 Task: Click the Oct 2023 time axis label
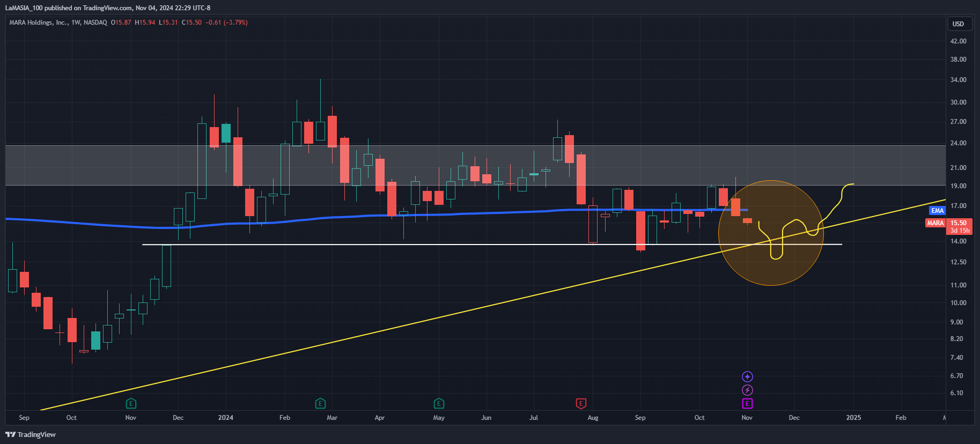click(71, 418)
